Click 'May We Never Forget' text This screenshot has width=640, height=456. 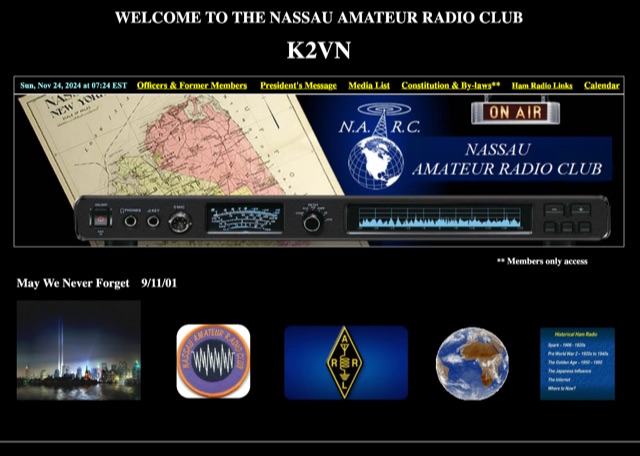[x=73, y=283]
